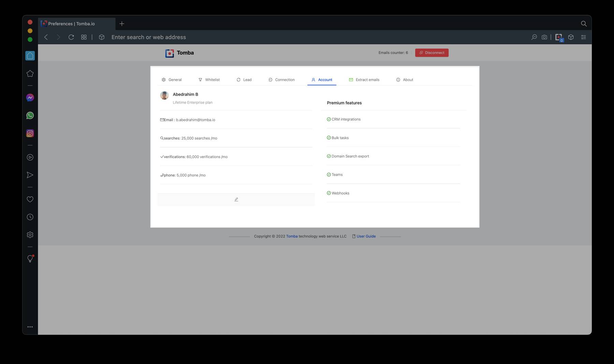Open a new tab with plus
Screen dimensions: 614x364
coord(122,24)
